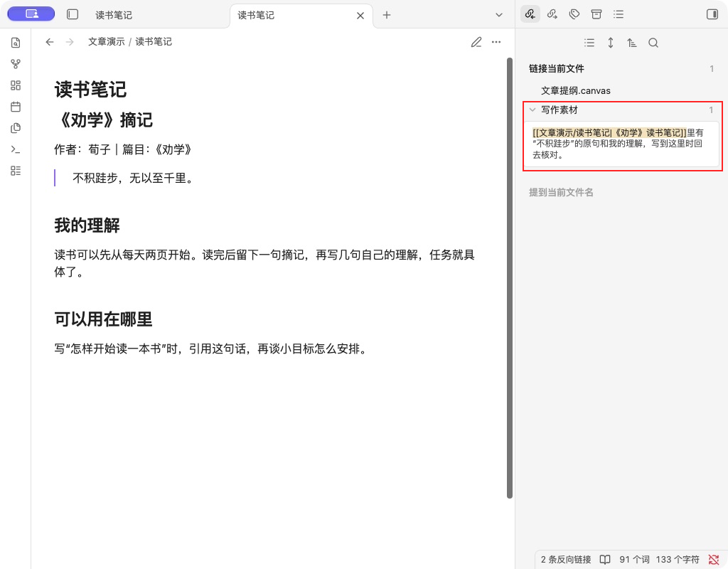Toggle the left sidebar icon
This screenshot has height=569, width=728.
(x=73, y=14)
